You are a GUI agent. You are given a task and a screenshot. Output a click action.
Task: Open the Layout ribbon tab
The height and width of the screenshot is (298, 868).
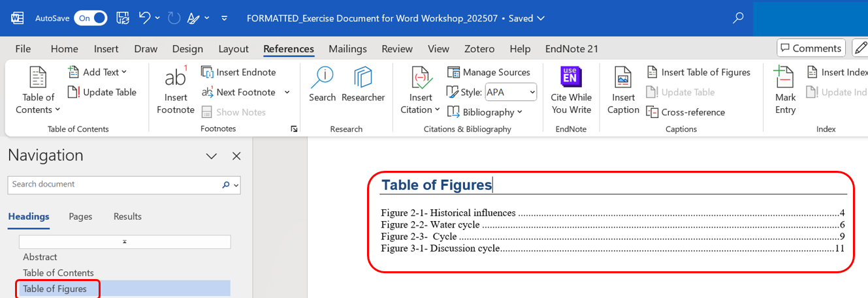233,49
